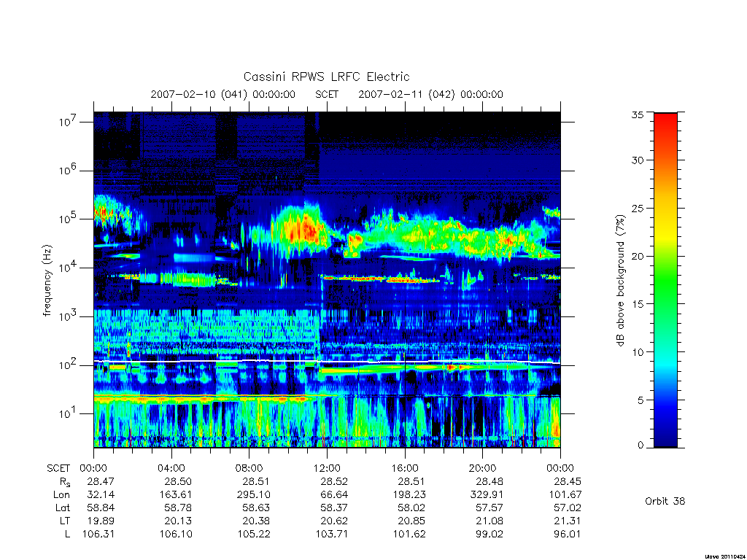Click the Lat value "57.02"
This screenshot has height=560, width=747.
point(567,507)
